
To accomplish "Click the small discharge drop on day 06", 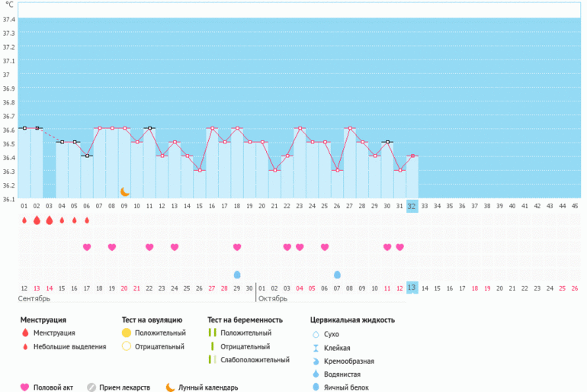I will point(87,220).
